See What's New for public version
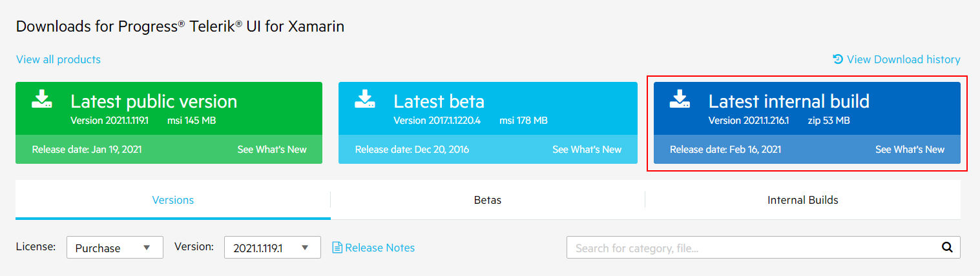The width and height of the screenshot is (980, 276). click(272, 150)
